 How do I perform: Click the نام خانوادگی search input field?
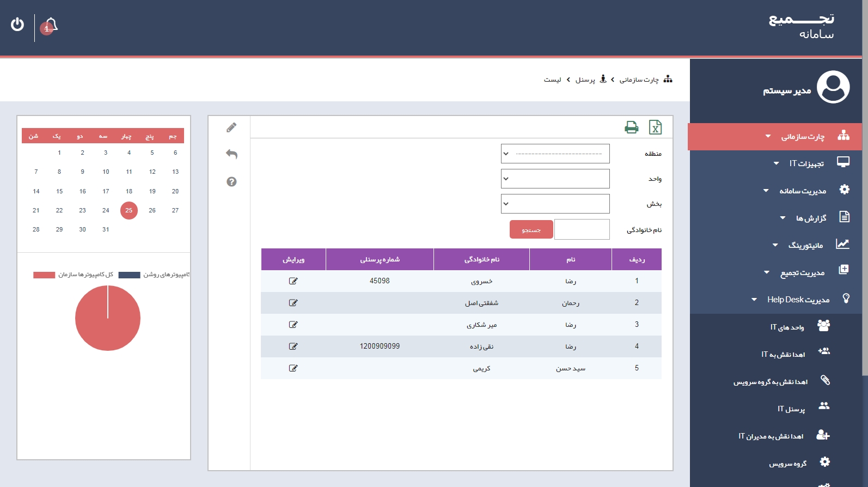click(582, 229)
